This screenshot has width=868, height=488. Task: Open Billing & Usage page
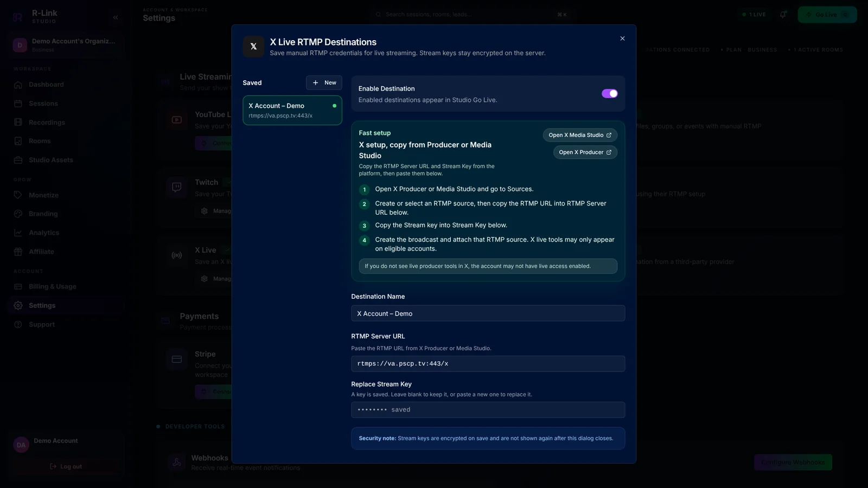[x=53, y=286]
